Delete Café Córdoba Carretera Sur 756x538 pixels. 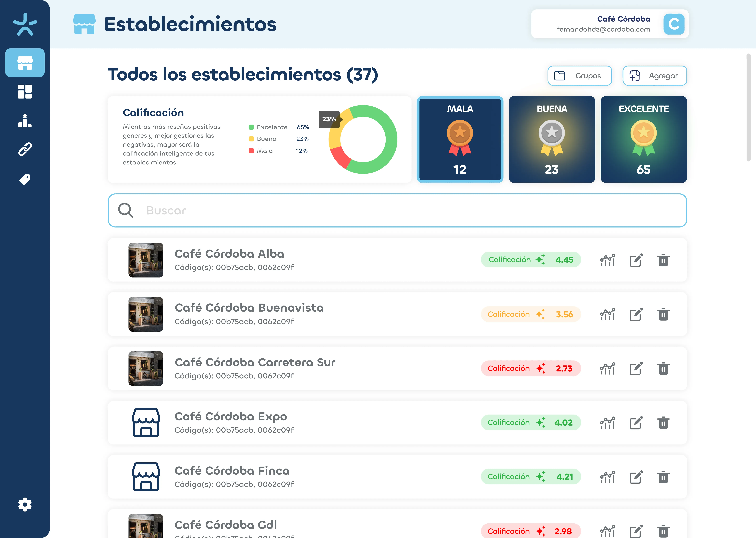[x=663, y=368]
